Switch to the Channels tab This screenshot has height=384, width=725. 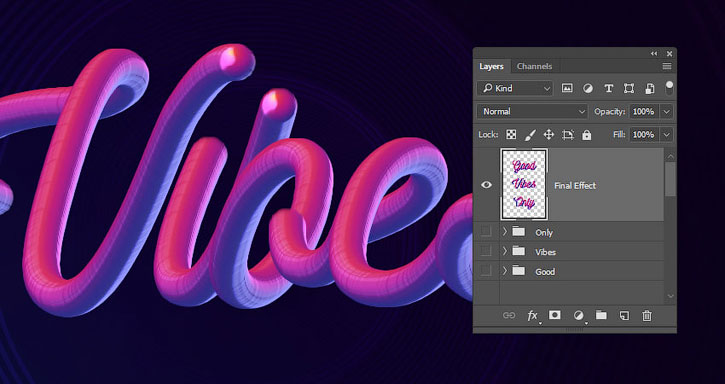pyautogui.click(x=535, y=67)
